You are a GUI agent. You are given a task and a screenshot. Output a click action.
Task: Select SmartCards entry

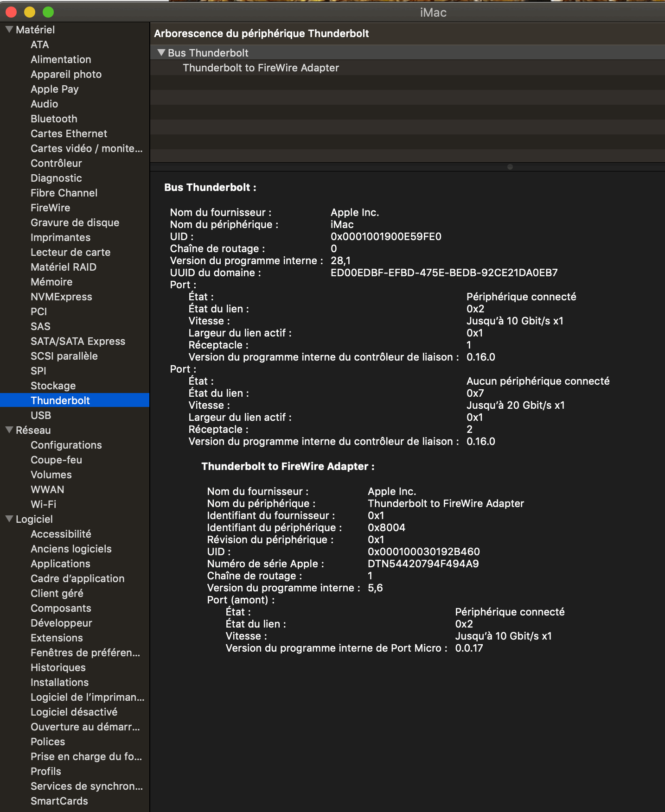click(59, 801)
